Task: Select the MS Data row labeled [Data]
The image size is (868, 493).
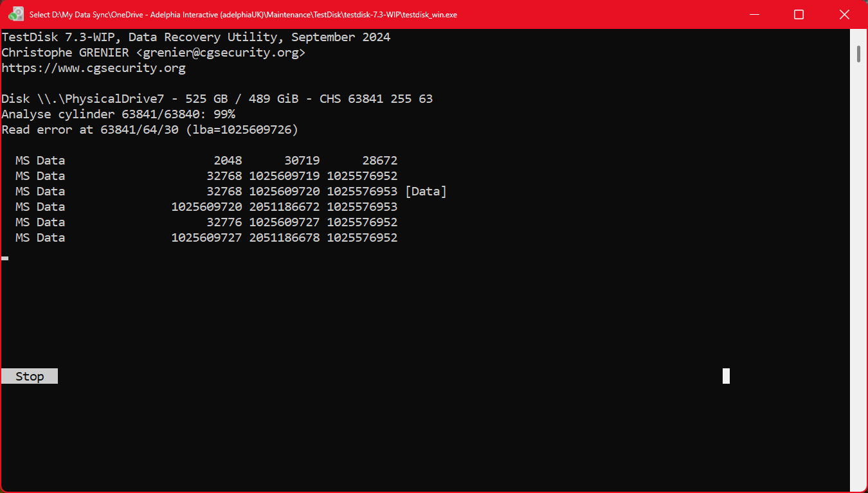Action: tap(231, 192)
